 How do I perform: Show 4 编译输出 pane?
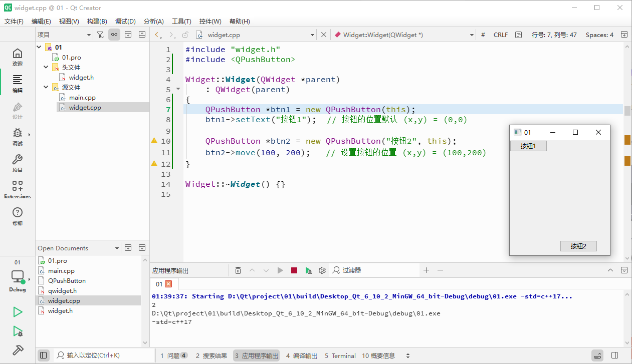(x=302, y=355)
